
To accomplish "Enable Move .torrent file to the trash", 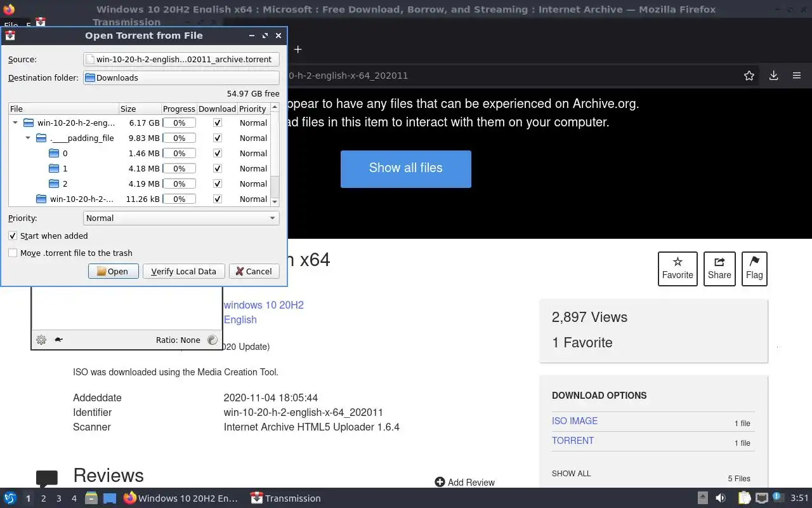I will coord(13,253).
